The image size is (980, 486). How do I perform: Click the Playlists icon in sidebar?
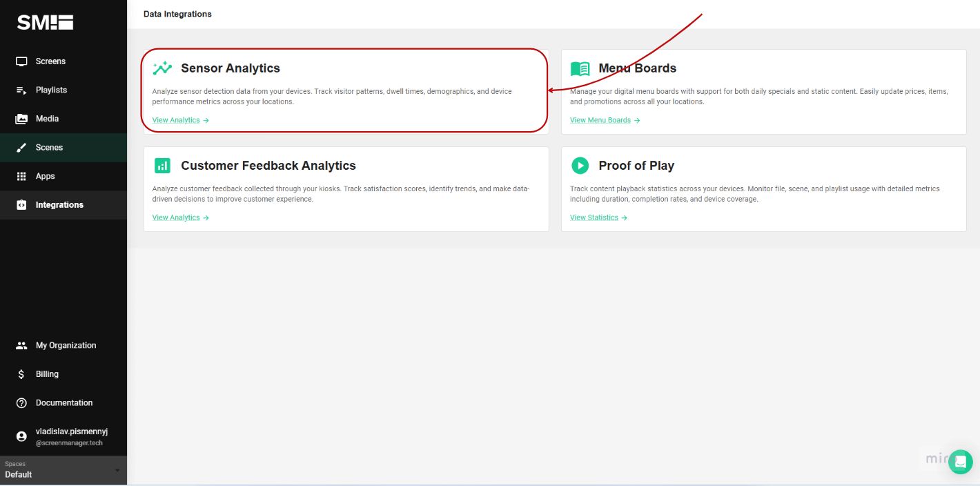pos(21,90)
